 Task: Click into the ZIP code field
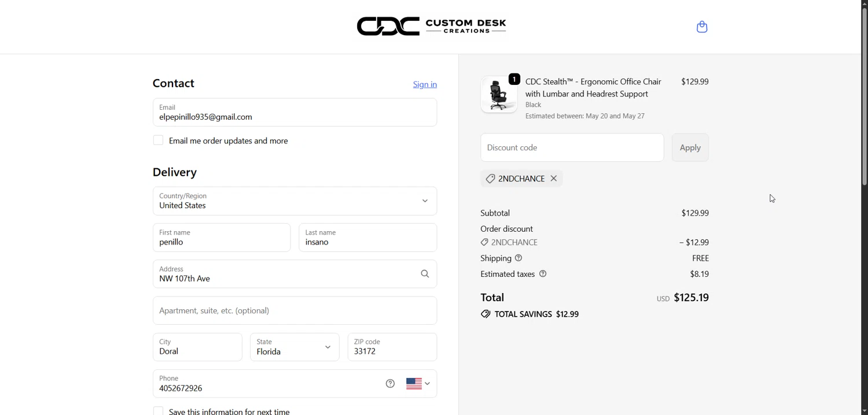[392, 347]
